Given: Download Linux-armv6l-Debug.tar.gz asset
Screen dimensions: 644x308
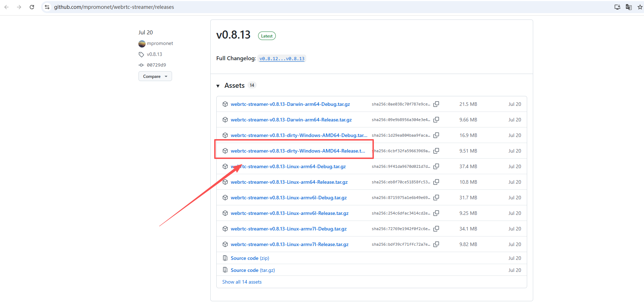Looking at the screenshot, I should click(289, 198).
